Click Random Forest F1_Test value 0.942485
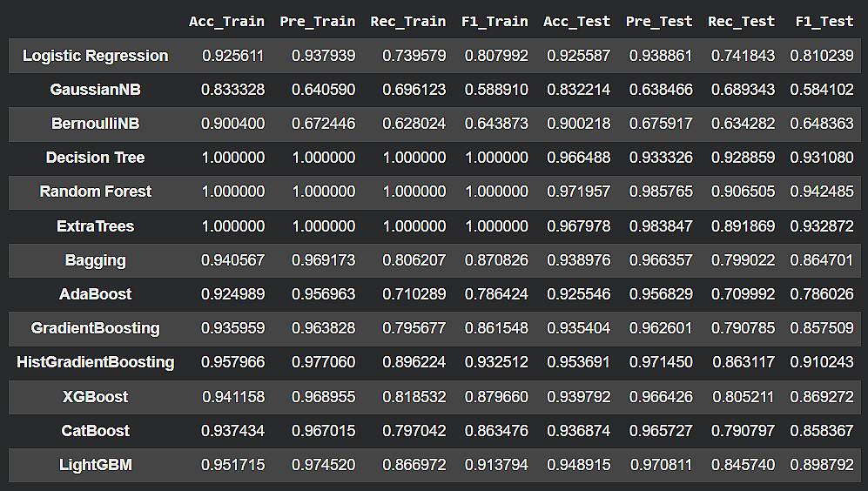The image size is (868, 491). pyautogui.click(x=822, y=192)
